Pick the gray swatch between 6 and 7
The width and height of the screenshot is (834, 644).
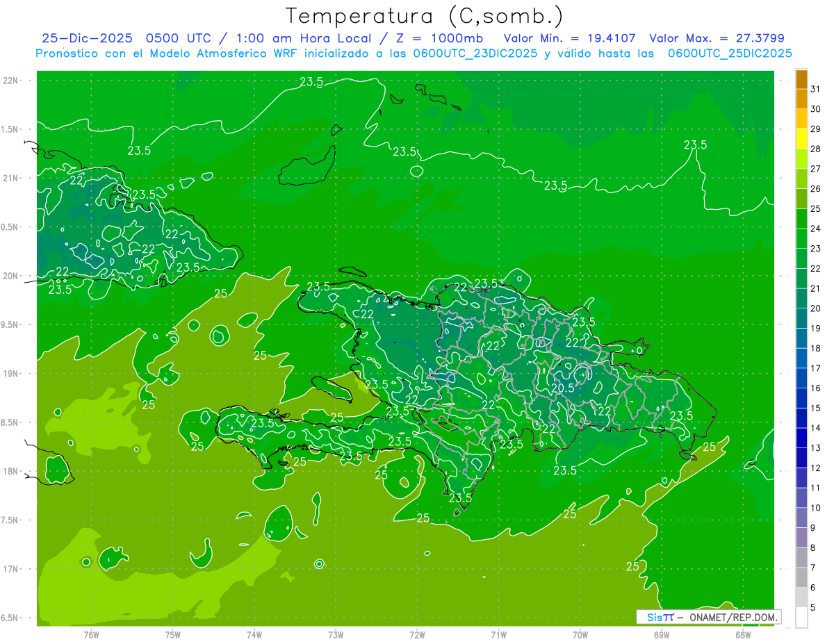pyautogui.click(x=802, y=578)
